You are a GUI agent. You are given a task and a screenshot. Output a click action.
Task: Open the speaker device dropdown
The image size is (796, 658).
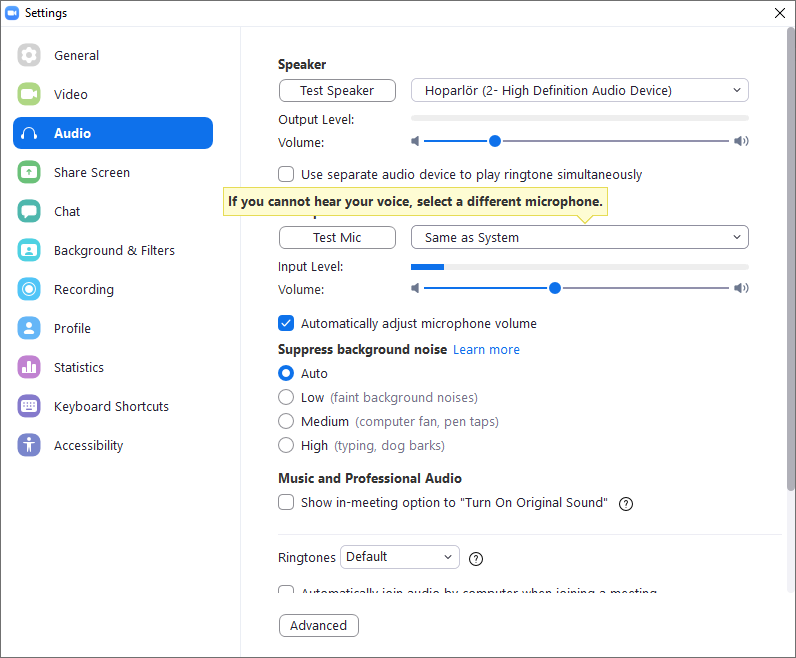pos(579,91)
